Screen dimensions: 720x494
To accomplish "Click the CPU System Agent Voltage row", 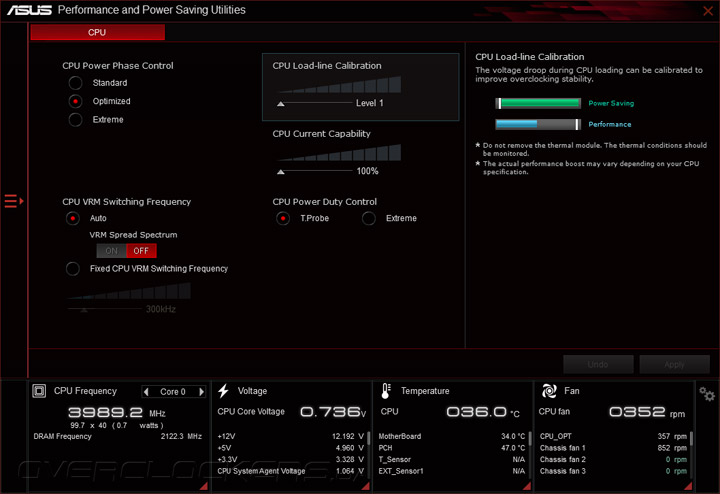I will (x=291, y=471).
